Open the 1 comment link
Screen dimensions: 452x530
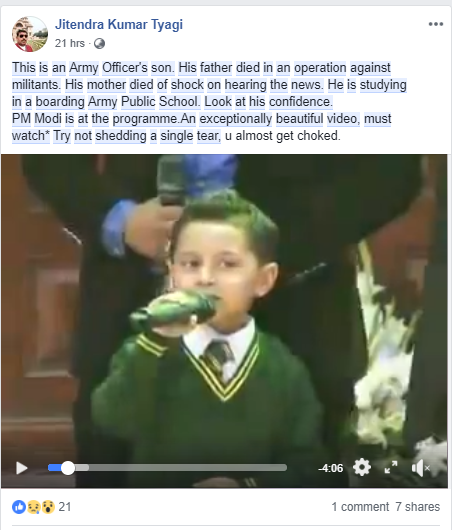tap(360, 507)
